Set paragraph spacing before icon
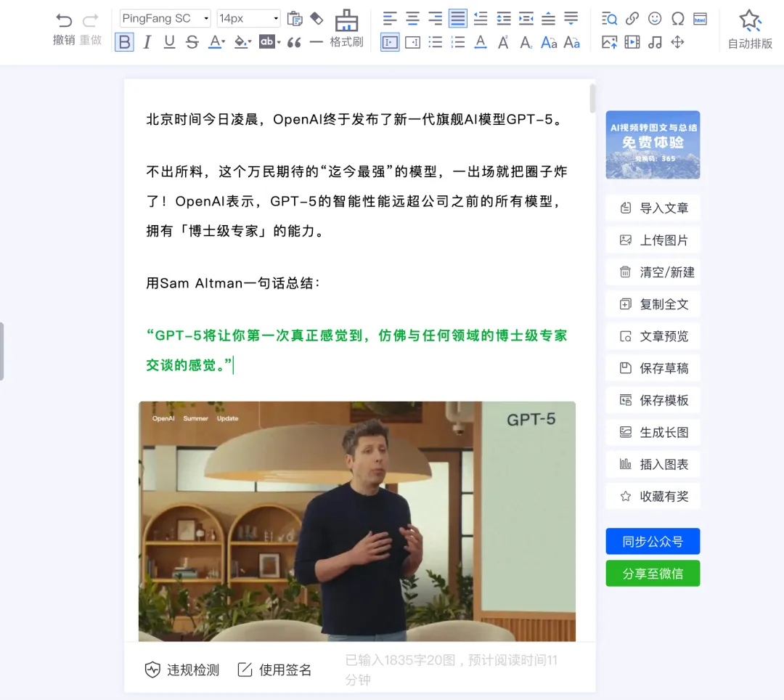 (549, 18)
